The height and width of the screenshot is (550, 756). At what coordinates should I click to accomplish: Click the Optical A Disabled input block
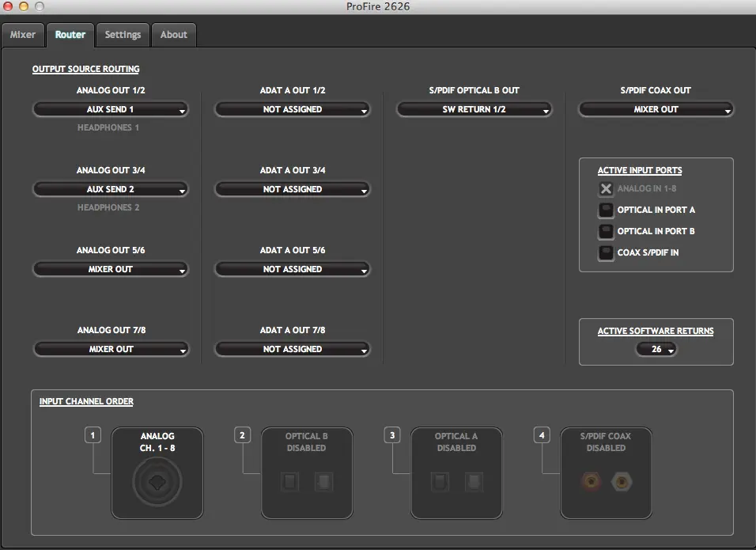456,473
